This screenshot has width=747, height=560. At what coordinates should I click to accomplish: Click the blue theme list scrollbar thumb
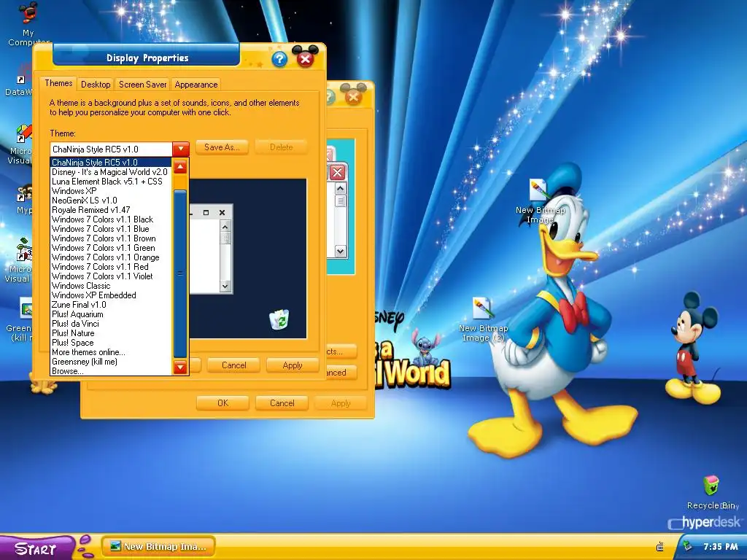pos(180,273)
